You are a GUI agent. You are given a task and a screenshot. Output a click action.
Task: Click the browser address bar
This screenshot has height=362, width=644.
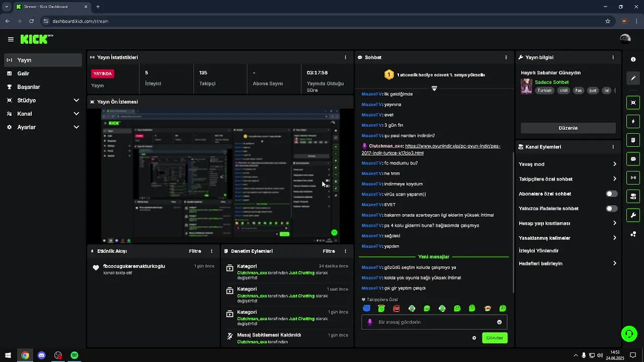(x=322, y=21)
